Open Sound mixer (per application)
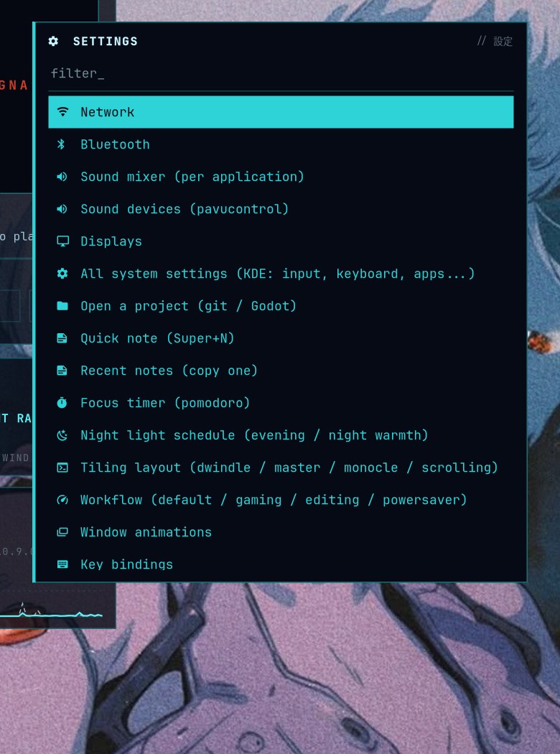Screen dimensions: 560x754 281,177
